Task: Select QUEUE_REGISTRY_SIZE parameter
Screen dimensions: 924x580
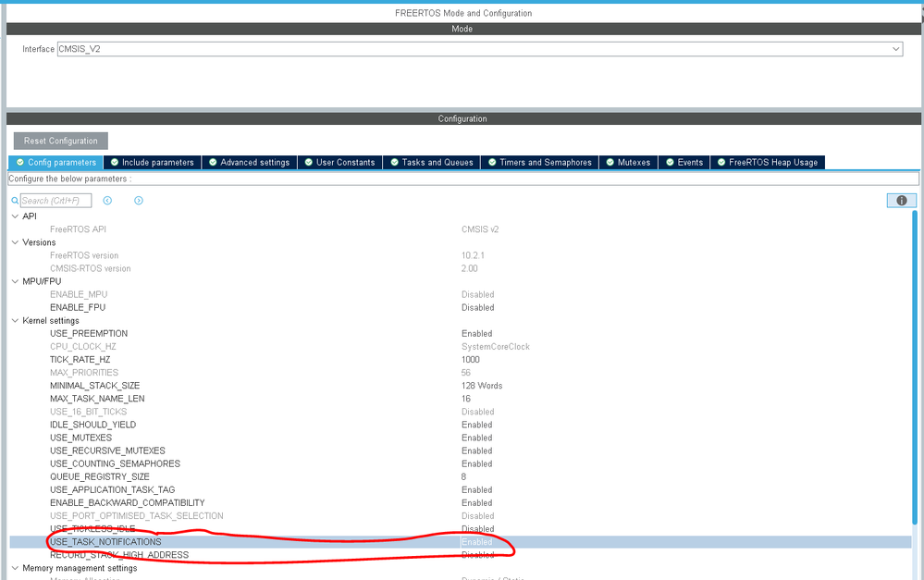Action: click(100, 476)
